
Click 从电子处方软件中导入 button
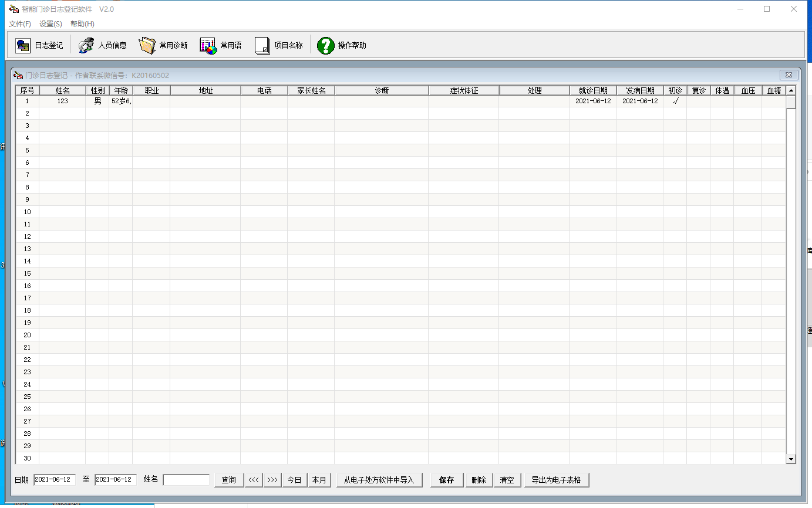coord(379,480)
